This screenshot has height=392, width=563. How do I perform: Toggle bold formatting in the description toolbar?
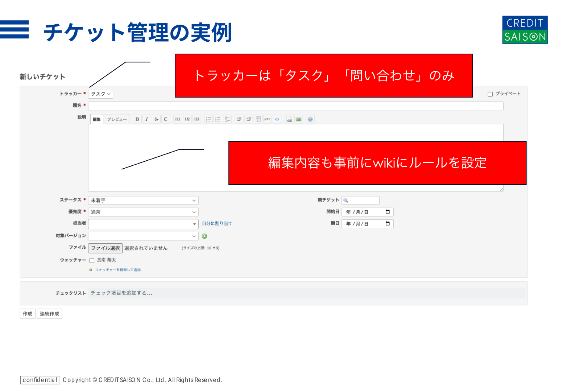137,119
